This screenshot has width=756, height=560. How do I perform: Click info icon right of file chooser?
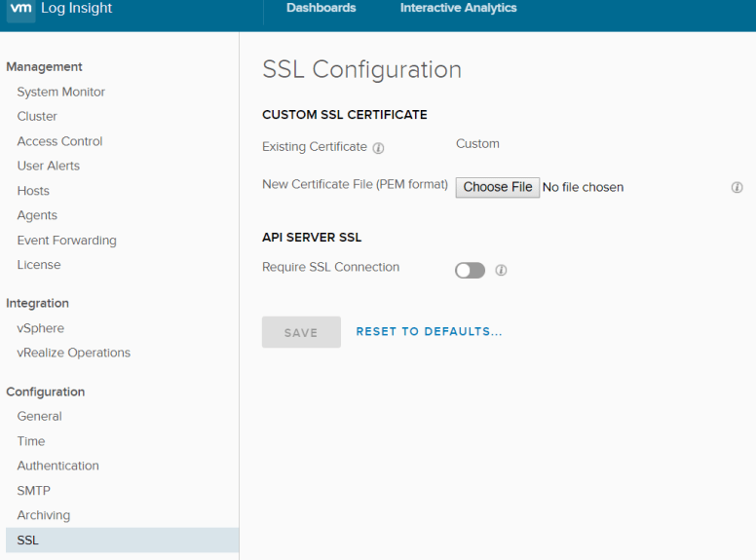point(737,187)
